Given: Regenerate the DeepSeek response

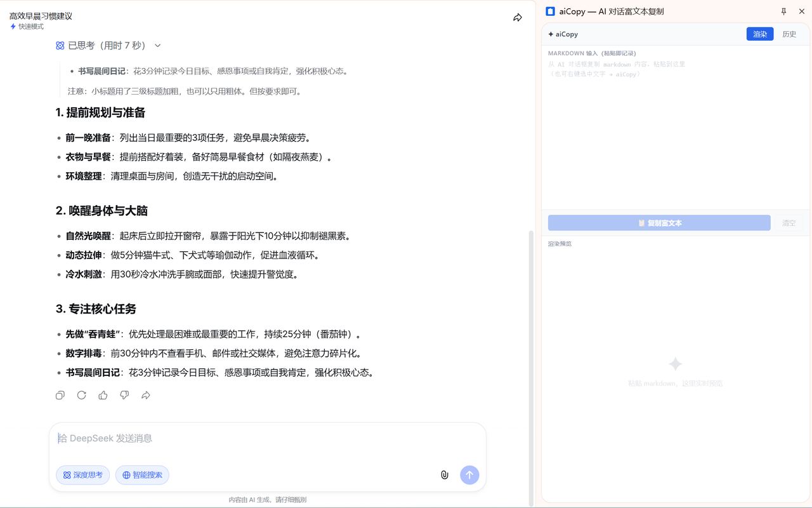Looking at the screenshot, I should [81, 395].
